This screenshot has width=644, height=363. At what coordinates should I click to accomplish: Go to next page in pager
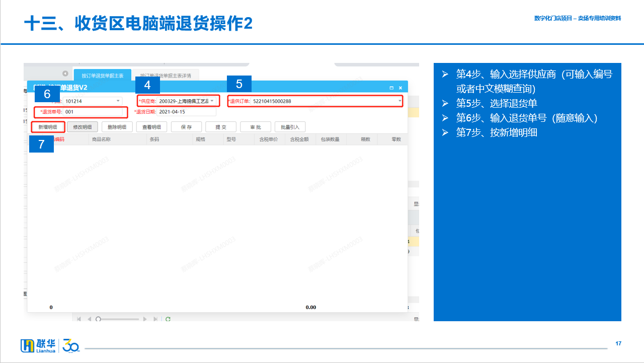click(x=145, y=319)
